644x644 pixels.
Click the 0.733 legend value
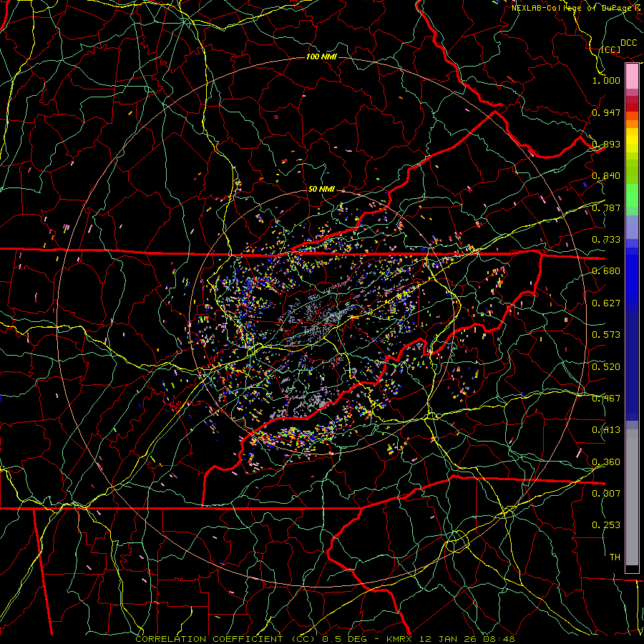[606, 240]
